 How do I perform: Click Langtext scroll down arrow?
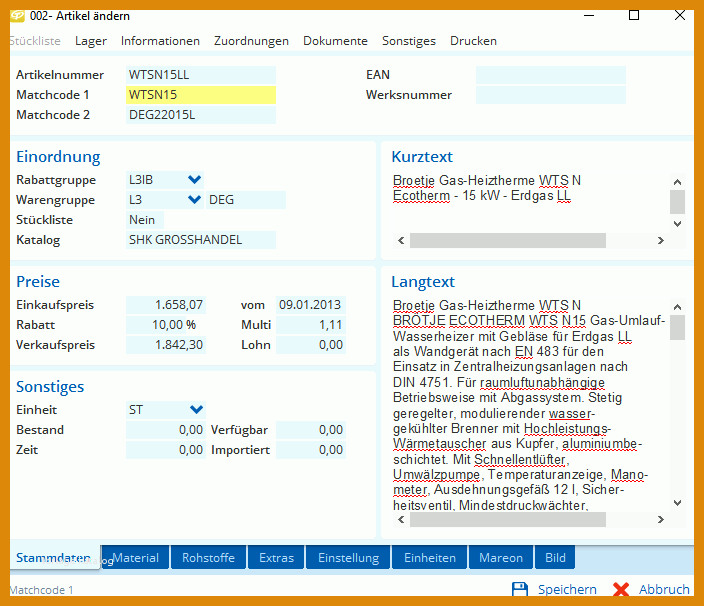click(x=678, y=503)
